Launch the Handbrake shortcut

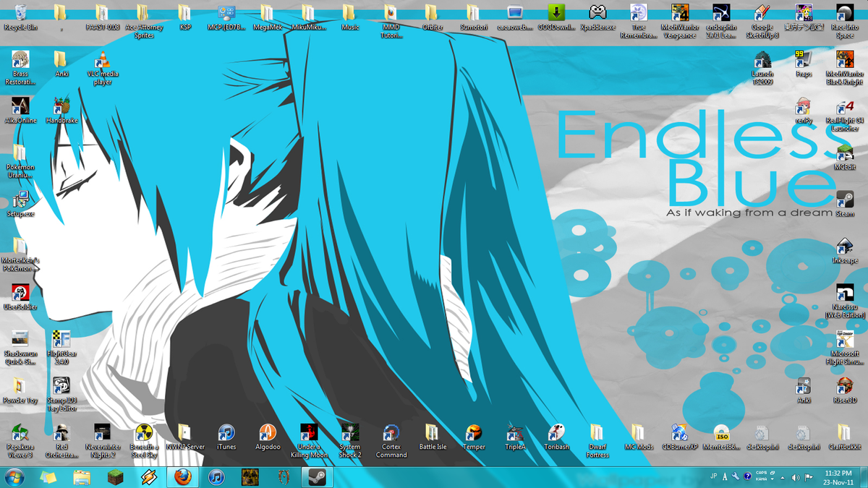click(x=61, y=111)
